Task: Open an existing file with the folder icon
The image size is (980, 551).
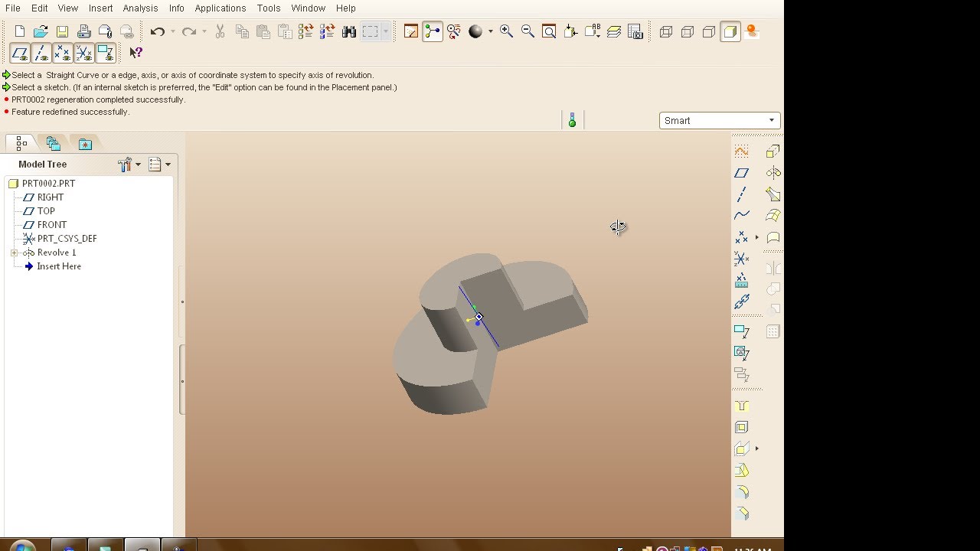Action: point(41,31)
